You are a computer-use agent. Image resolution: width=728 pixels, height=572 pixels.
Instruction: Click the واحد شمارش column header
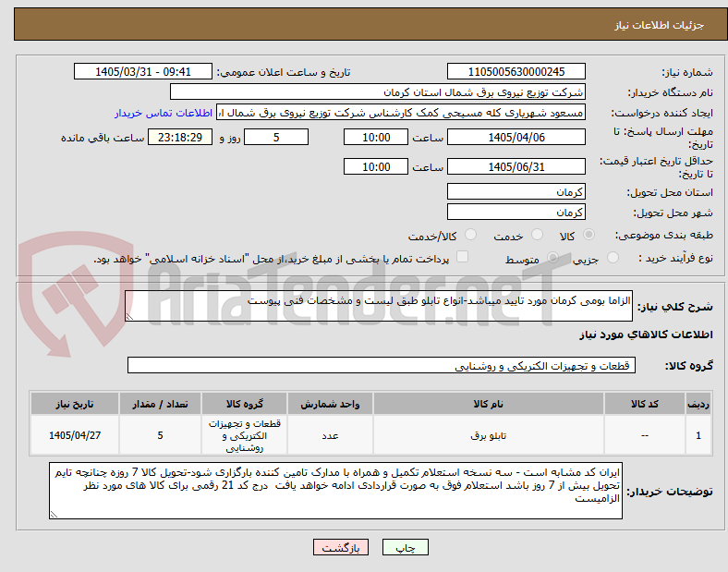click(x=330, y=404)
